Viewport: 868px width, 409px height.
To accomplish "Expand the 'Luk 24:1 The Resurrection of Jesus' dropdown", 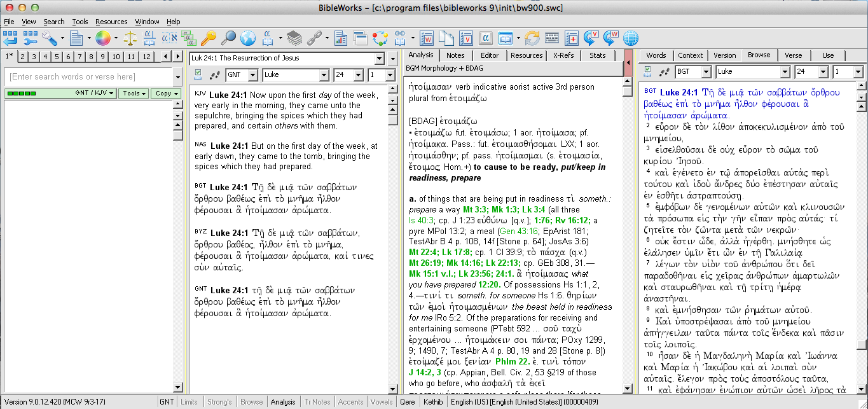I will [x=380, y=59].
